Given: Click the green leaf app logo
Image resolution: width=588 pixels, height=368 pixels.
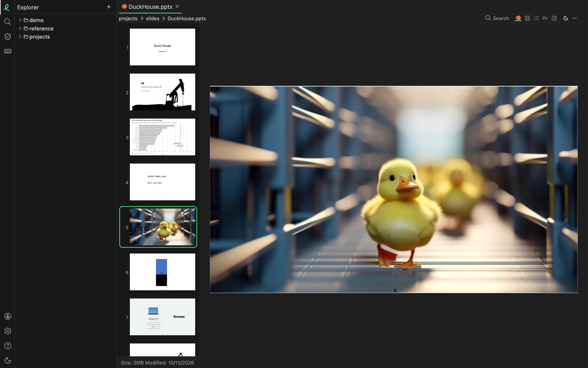Looking at the screenshot, I should [x=7, y=7].
